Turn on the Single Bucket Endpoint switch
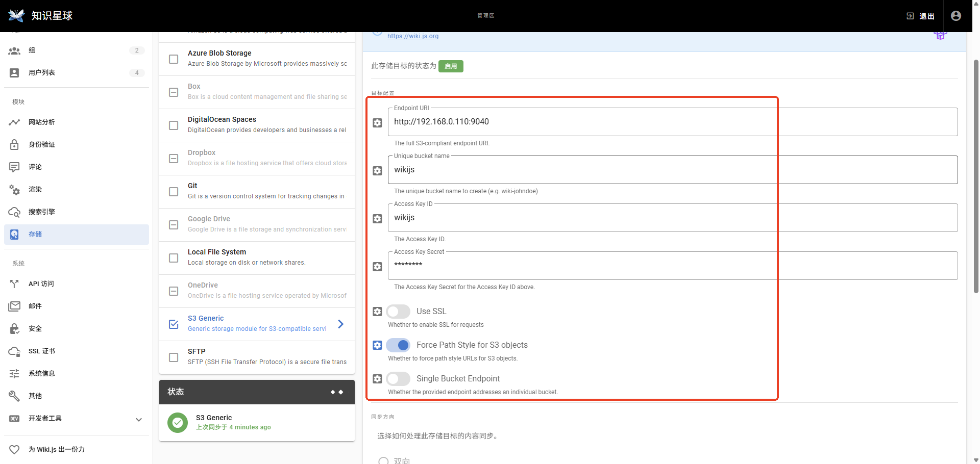 click(398, 379)
